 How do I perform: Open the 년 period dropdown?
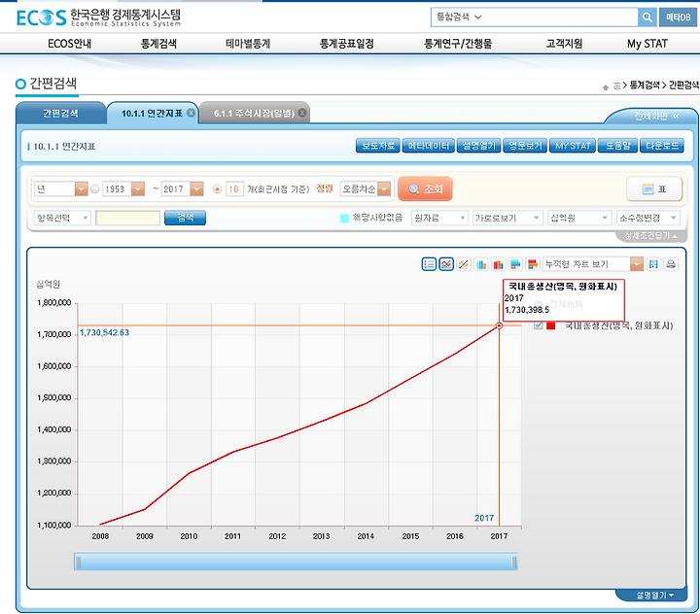[61, 189]
